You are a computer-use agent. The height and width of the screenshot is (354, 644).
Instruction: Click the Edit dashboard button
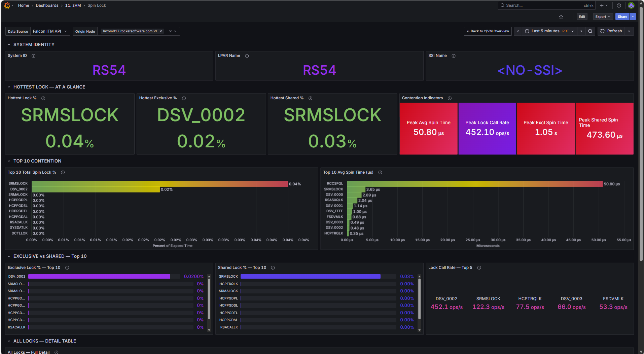coord(582,16)
